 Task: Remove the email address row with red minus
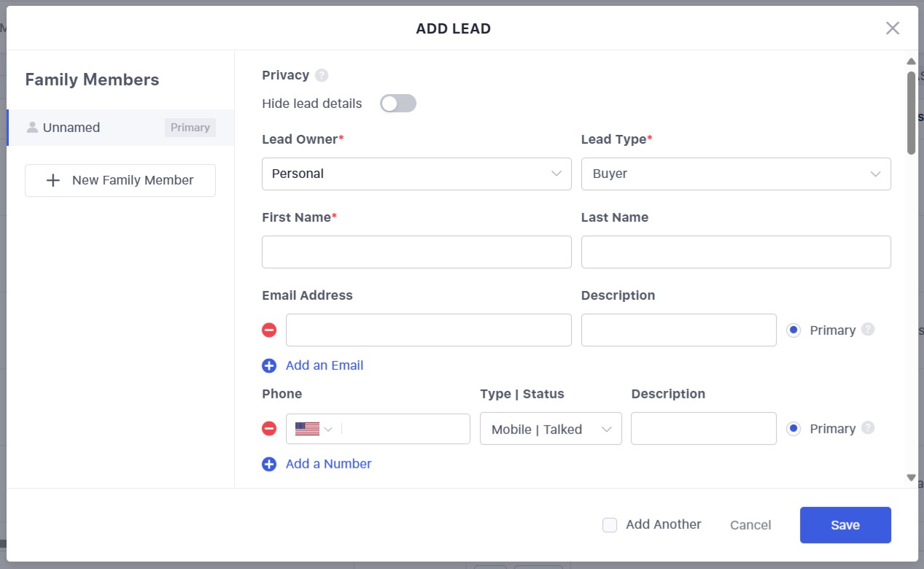(269, 330)
